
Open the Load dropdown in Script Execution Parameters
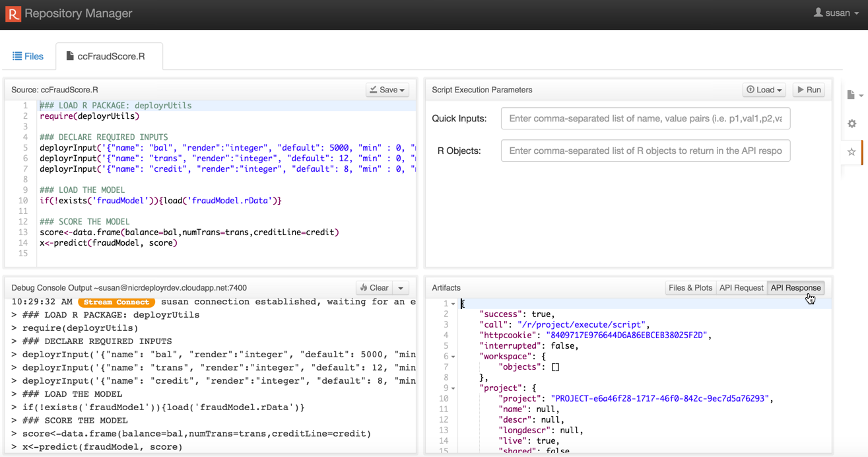pyautogui.click(x=764, y=90)
